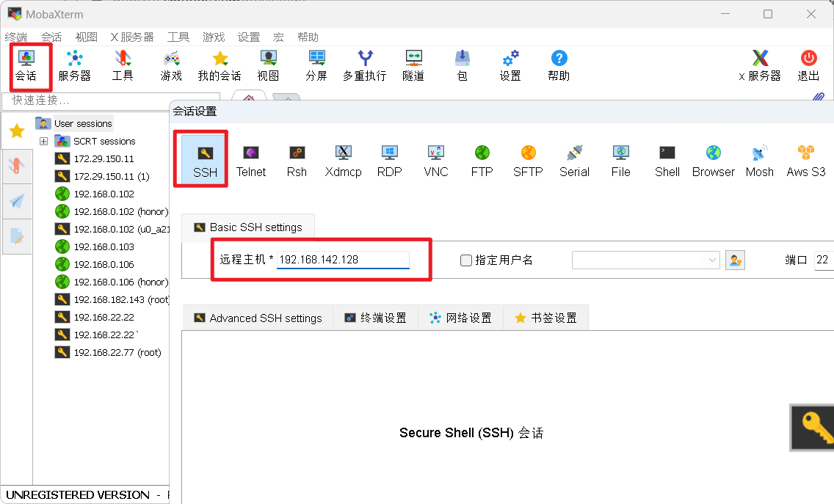Open the home tab icon
This screenshot has width=834, height=504.
(248, 98)
